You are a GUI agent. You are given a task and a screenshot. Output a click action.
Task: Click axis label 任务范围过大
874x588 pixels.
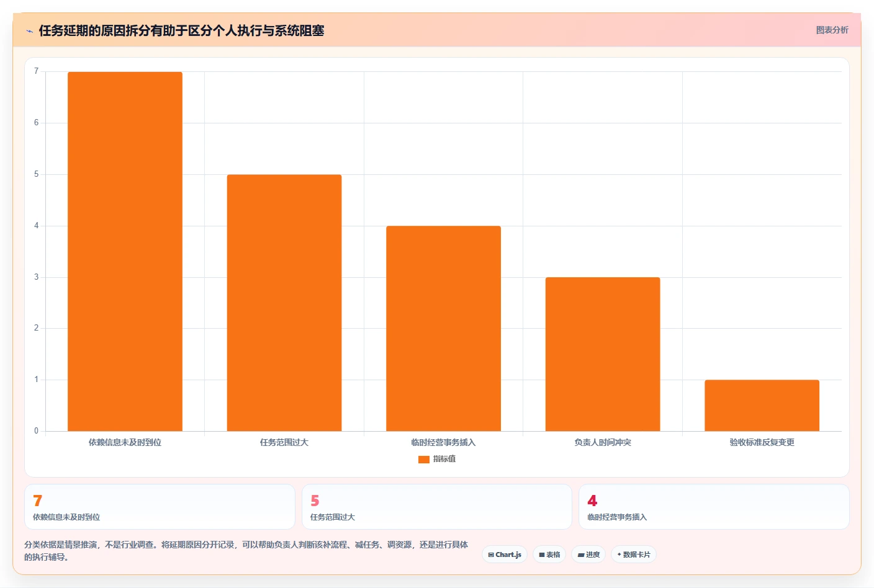click(x=284, y=442)
